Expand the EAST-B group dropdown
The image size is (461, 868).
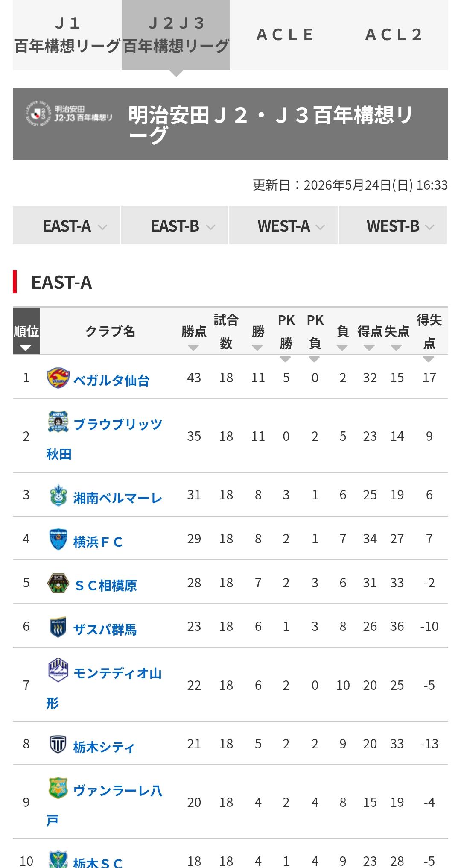175,226
